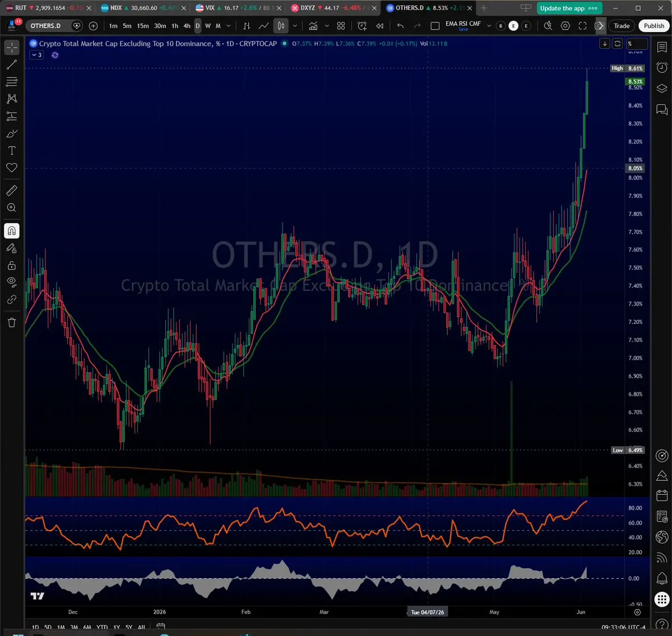This screenshot has width=672, height=636.
Task: Expand the chart style dropdown arrow
Action: coord(295,26)
